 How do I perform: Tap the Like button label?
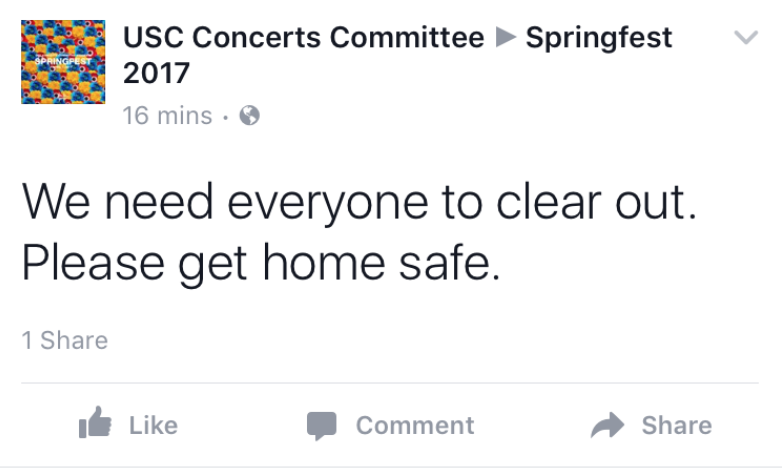[153, 426]
